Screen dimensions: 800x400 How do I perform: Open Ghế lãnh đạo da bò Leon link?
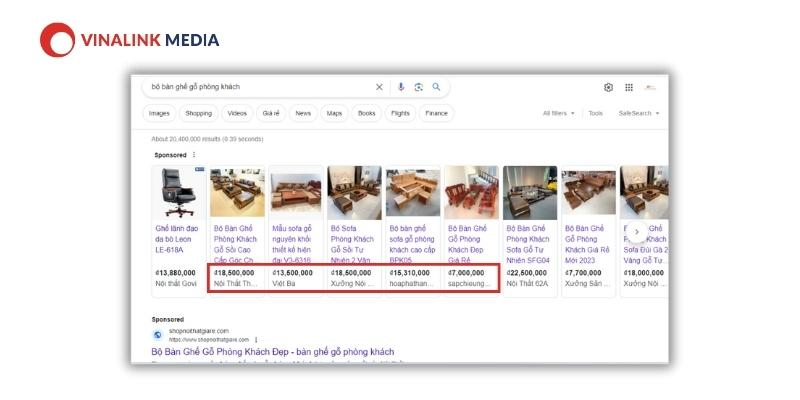click(177, 239)
